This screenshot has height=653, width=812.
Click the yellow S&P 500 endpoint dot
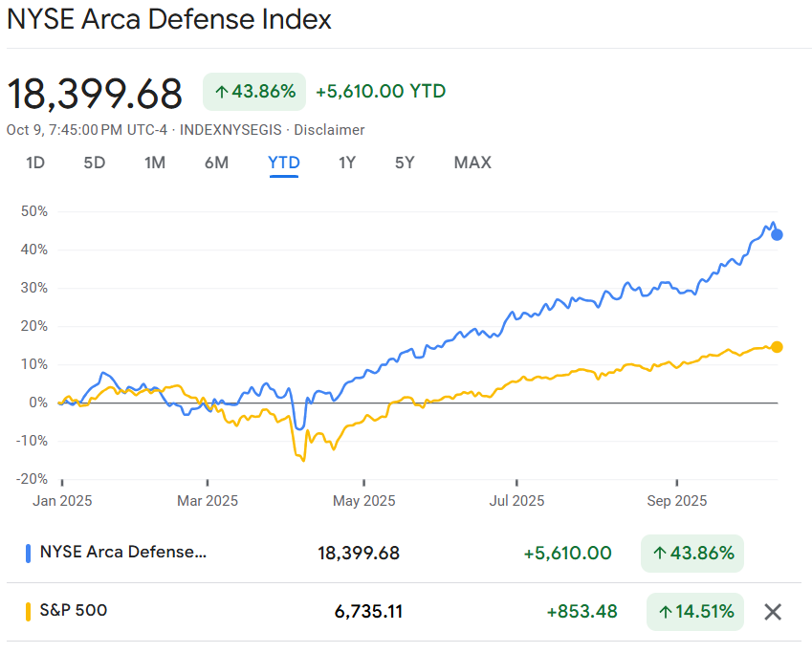coord(777,347)
